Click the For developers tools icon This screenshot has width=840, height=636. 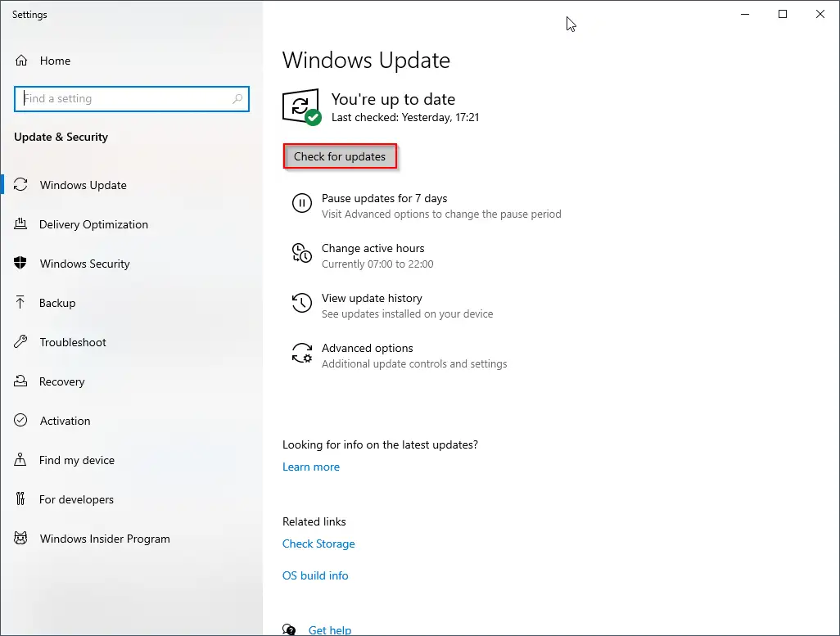point(20,498)
